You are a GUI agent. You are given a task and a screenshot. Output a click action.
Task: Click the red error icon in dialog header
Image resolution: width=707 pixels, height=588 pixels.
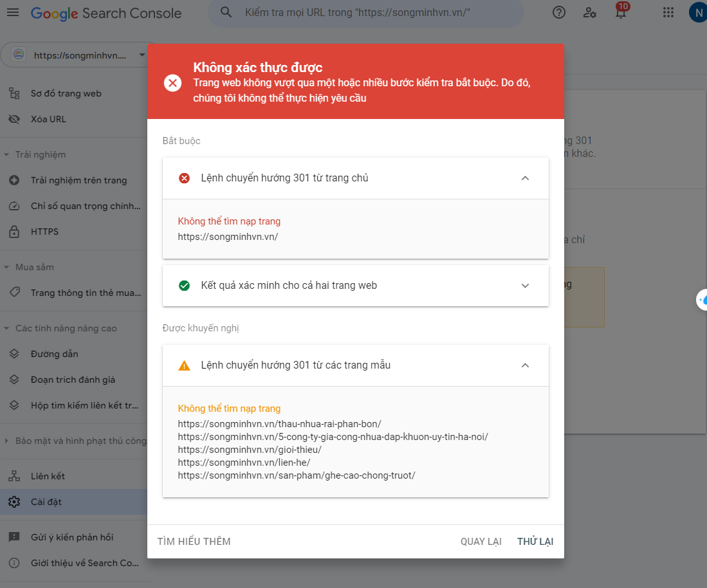click(172, 83)
